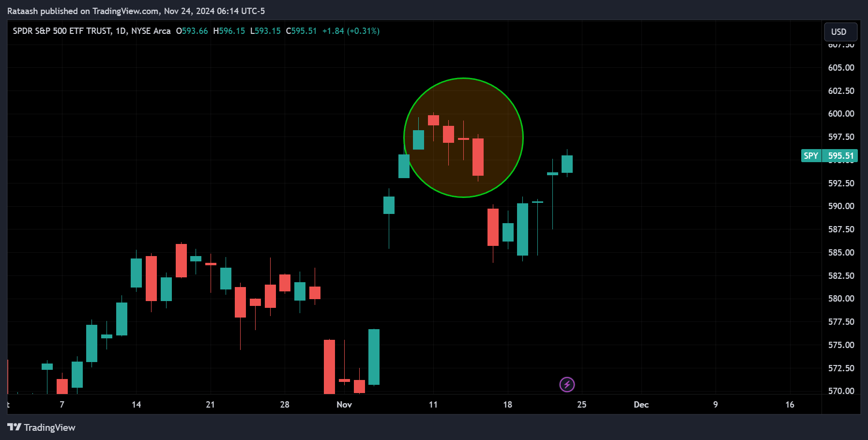Click the TradingView logo
Image resolution: width=868 pixels, height=440 pixels.
(x=41, y=427)
